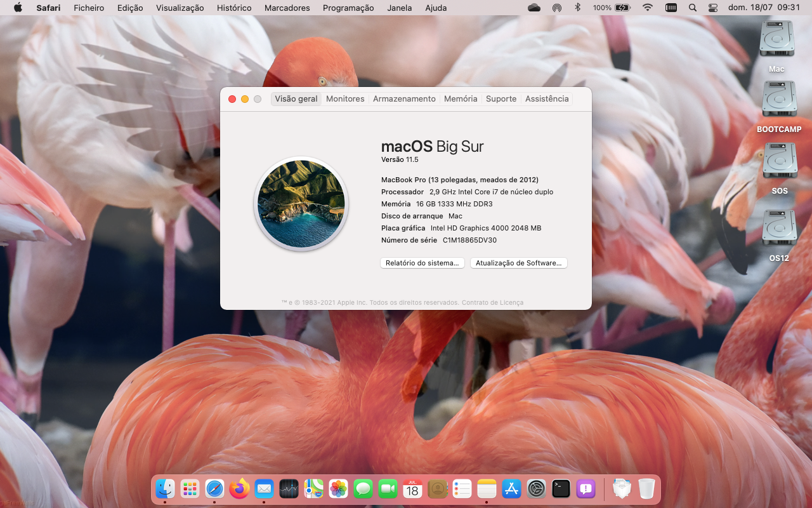Open Contacts from the Dock
This screenshot has height=508, width=812.
tap(438, 488)
